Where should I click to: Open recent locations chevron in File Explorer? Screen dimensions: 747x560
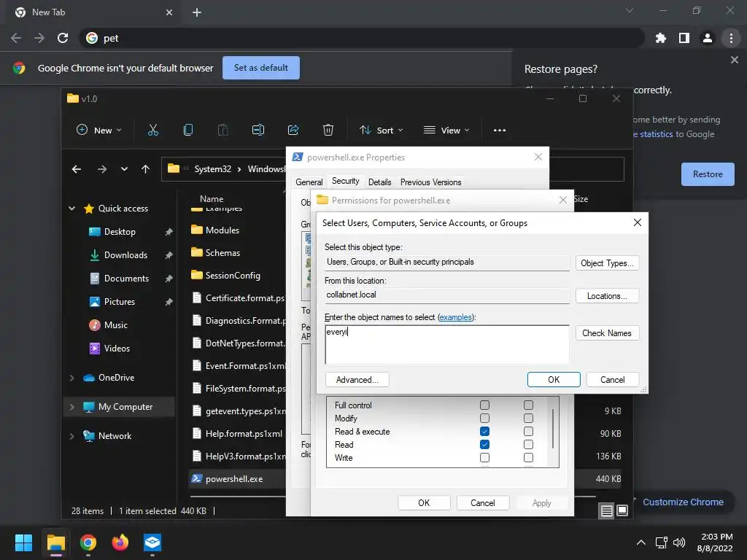pos(124,169)
